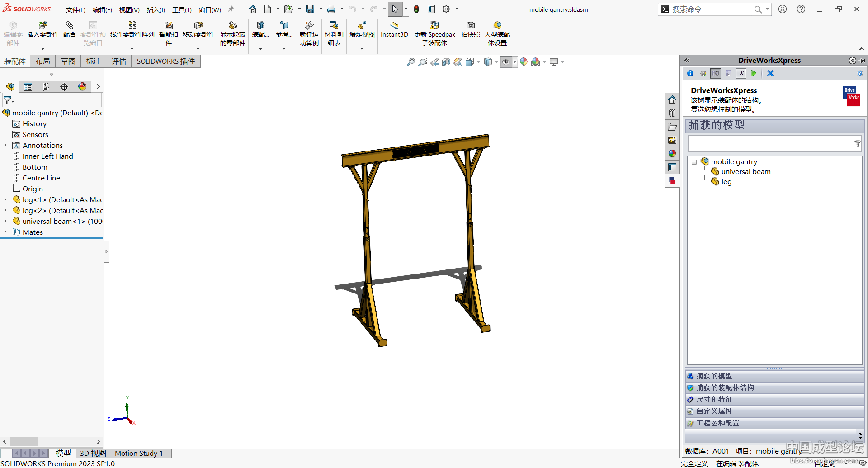Open the 工具(T) menu

[182, 9]
